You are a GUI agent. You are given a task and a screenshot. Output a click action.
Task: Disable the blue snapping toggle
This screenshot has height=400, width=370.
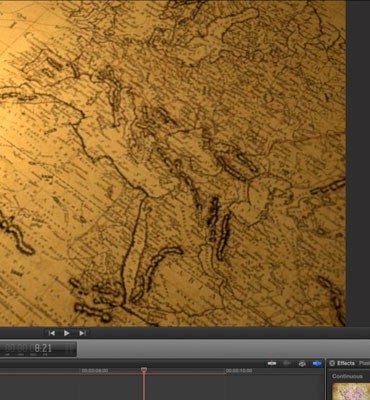317,363
